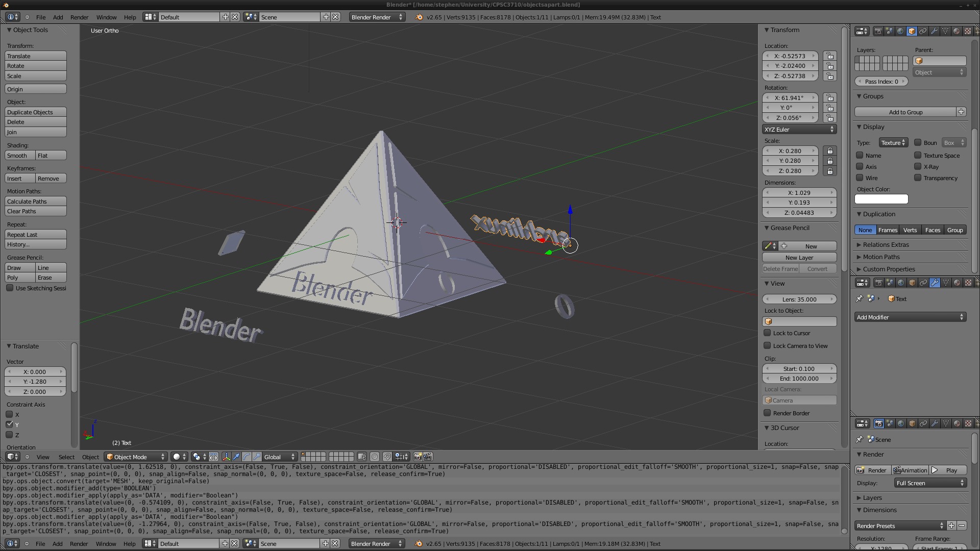980x551 pixels.
Task: Enable Name display checkbox
Action: coord(860,156)
